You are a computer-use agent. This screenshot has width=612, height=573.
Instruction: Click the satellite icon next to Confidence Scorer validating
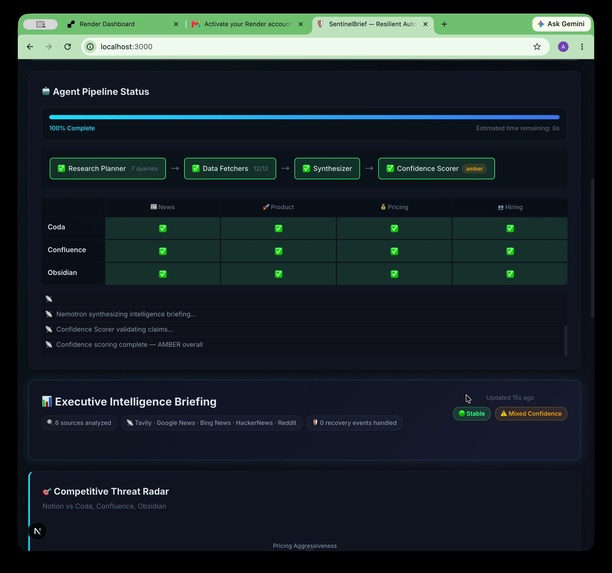(x=49, y=329)
